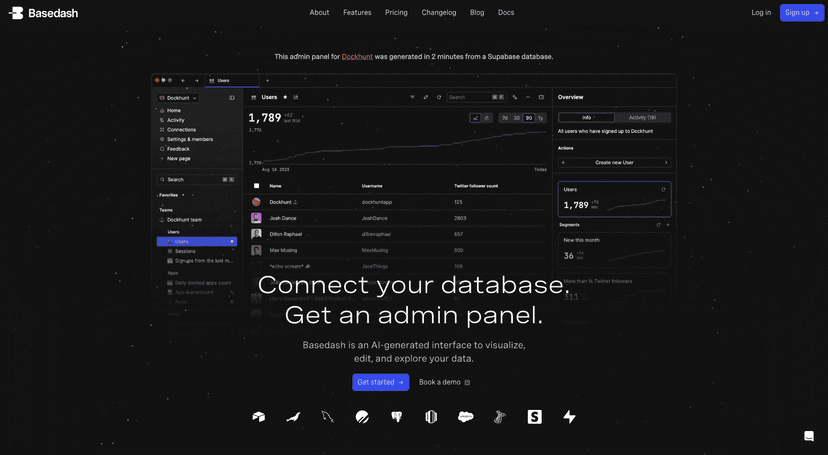Click the Get started button
The width and height of the screenshot is (828, 455).
pos(380,382)
